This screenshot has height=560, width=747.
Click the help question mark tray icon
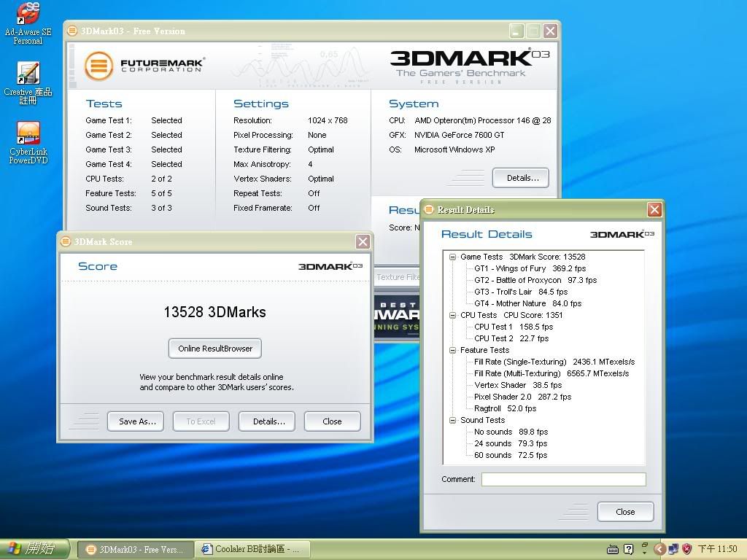(x=628, y=549)
